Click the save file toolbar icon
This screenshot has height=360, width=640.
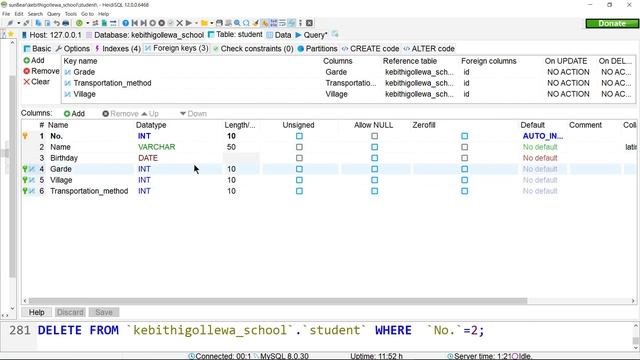pyautogui.click(x=219, y=23)
